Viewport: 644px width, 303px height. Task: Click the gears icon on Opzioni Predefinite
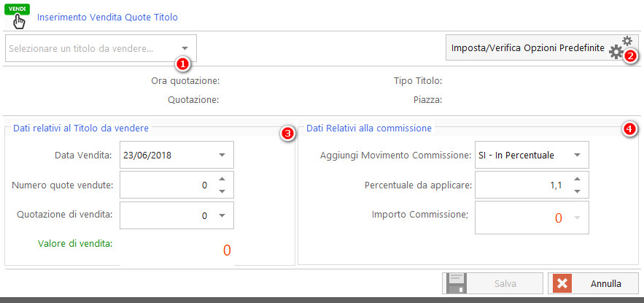620,48
